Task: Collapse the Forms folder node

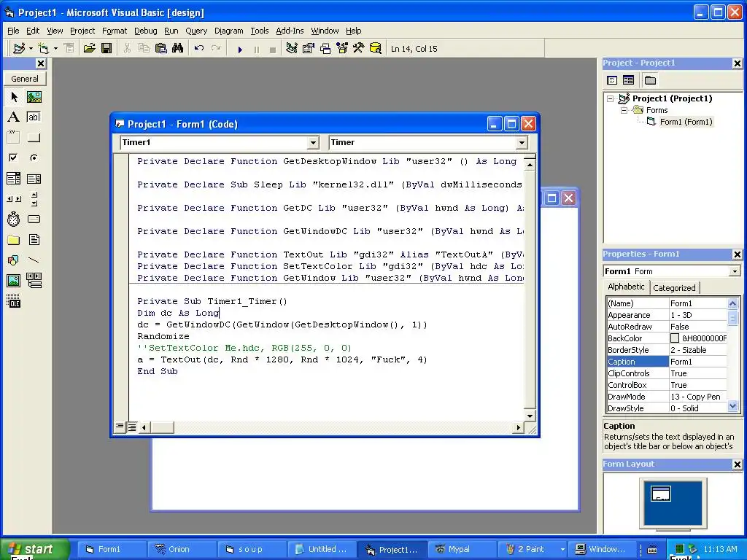Action: coord(624,110)
